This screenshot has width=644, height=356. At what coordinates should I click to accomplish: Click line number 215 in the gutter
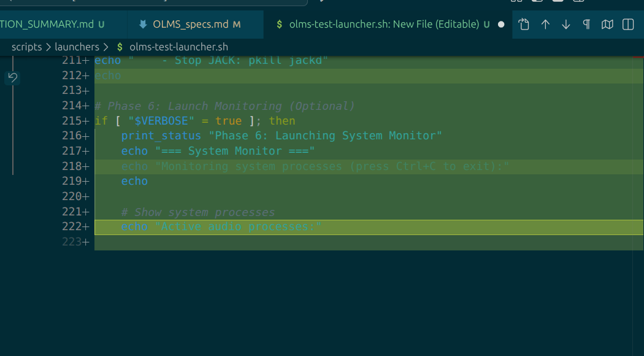pyautogui.click(x=72, y=121)
